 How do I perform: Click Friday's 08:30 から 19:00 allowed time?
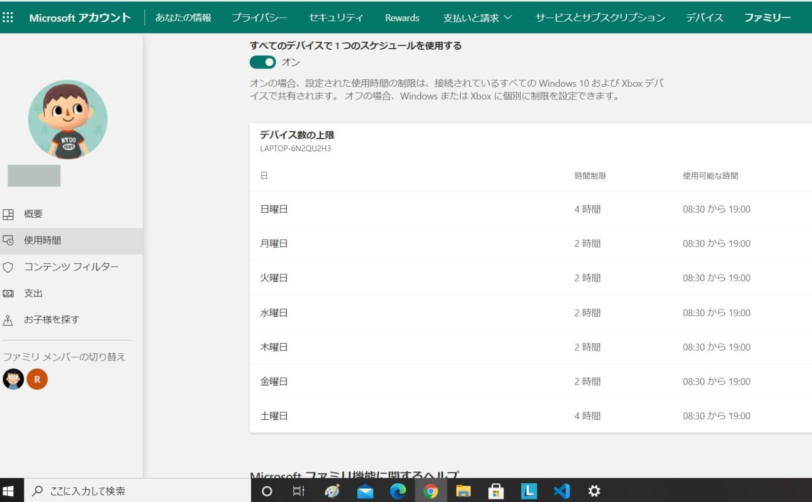pos(716,381)
